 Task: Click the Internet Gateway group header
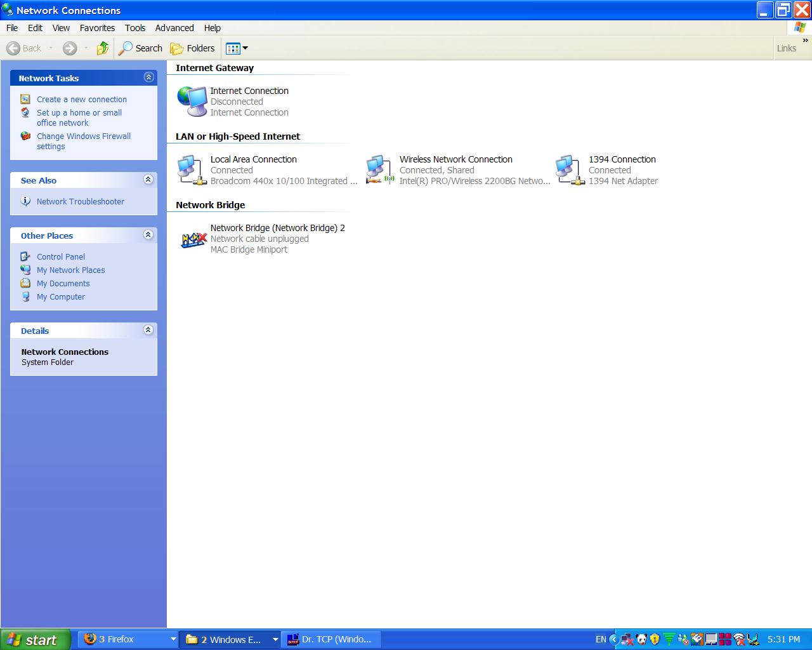[x=214, y=68]
